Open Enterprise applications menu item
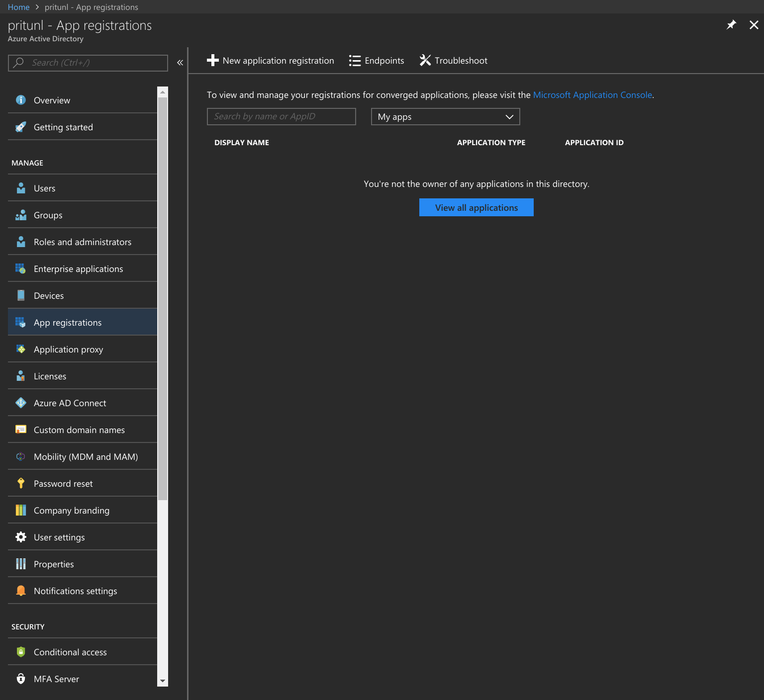 click(78, 269)
